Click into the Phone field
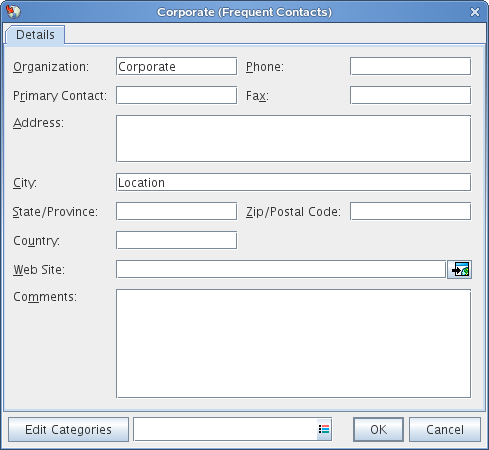Screen dimensions: 489x450 click(x=411, y=66)
